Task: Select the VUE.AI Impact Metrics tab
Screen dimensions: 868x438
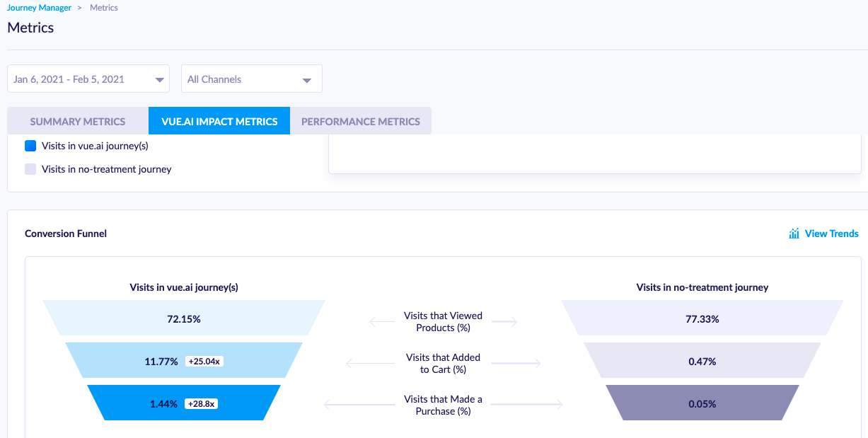Action: click(x=219, y=121)
